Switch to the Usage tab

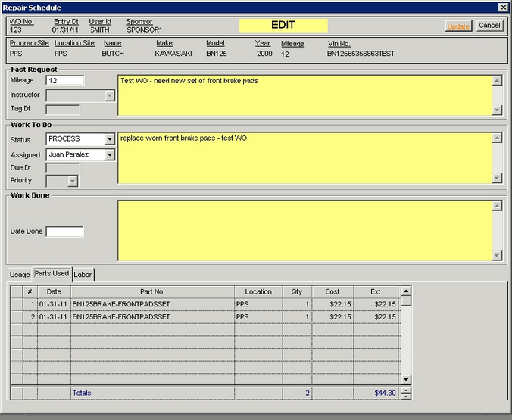[x=20, y=275]
